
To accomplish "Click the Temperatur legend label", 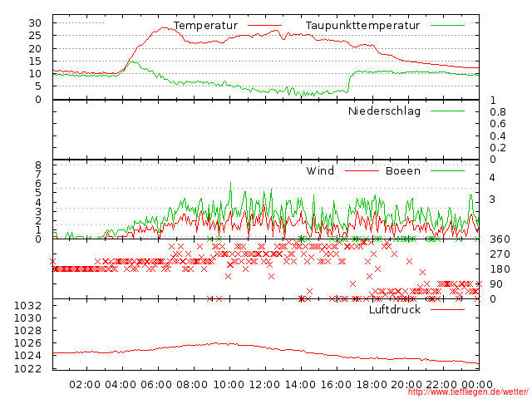I will tap(205, 26).
